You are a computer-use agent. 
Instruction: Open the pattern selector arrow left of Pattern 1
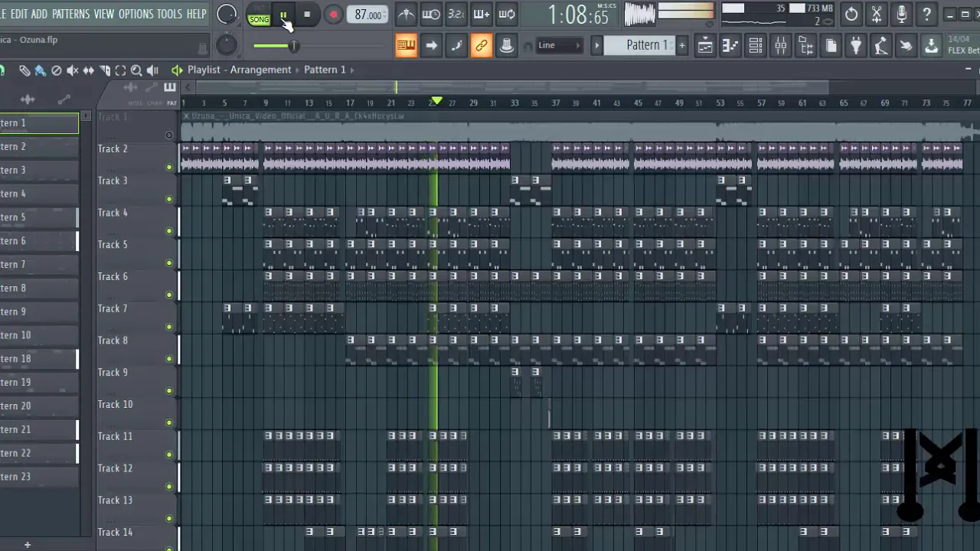597,45
